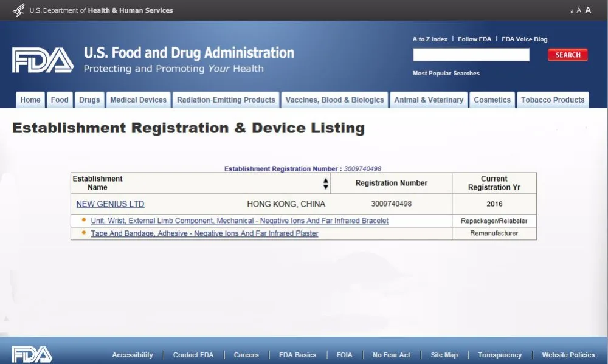Sort table using Establishment Name arrows
Image resolution: width=608 pixels, height=364 pixels.
[x=326, y=184]
